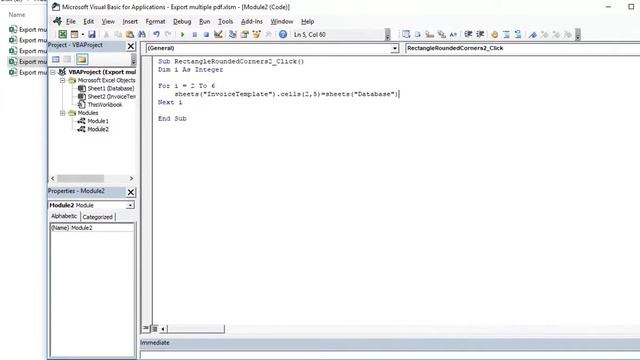Open Find with the binoculars icon
The height and width of the screenshot is (360, 640).
pyautogui.click(x=142, y=35)
